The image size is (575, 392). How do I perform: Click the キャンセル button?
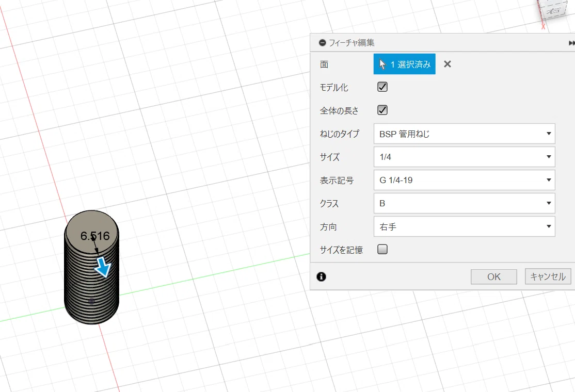tap(548, 276)
